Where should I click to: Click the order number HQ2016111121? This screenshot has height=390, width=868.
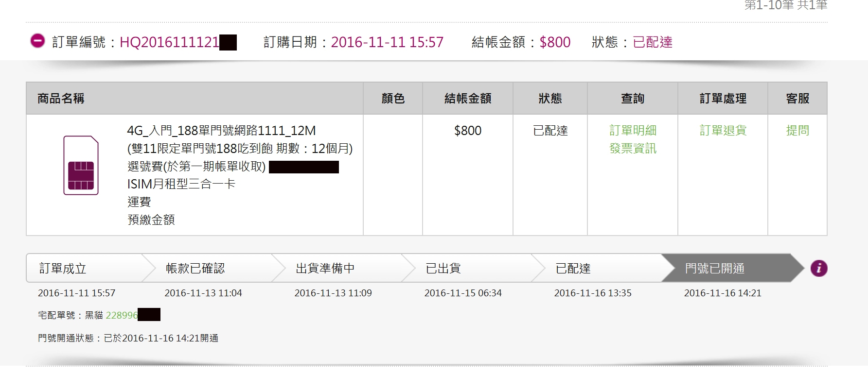[x=169, y=42]
